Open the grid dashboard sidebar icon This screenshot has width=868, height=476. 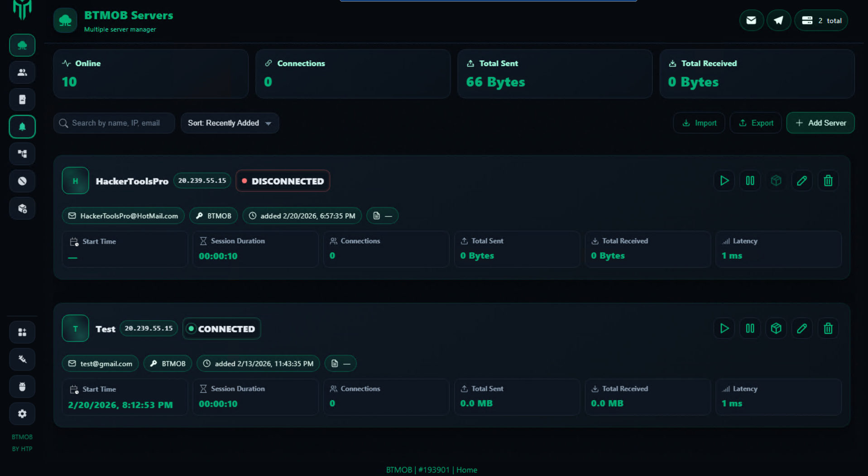[x=22, y=332]
